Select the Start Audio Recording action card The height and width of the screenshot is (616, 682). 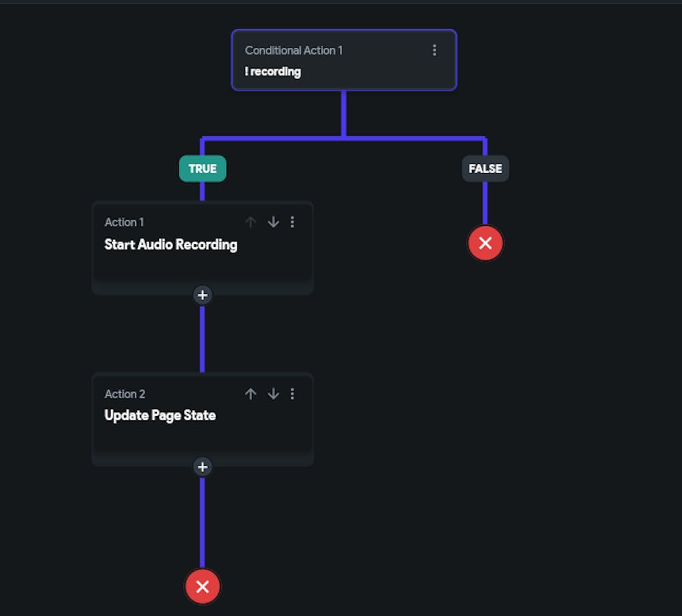(203, 248)
